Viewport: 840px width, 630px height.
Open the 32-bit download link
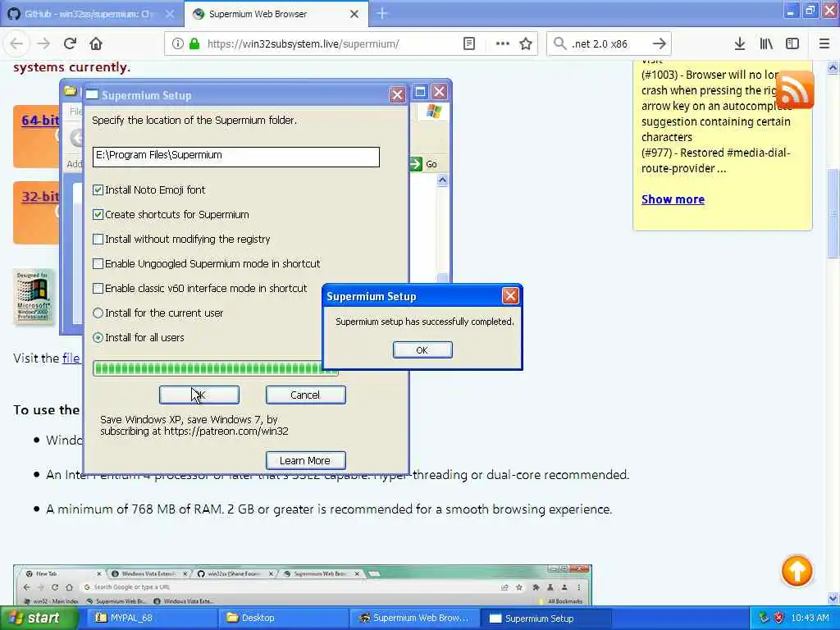click(40, 197)
